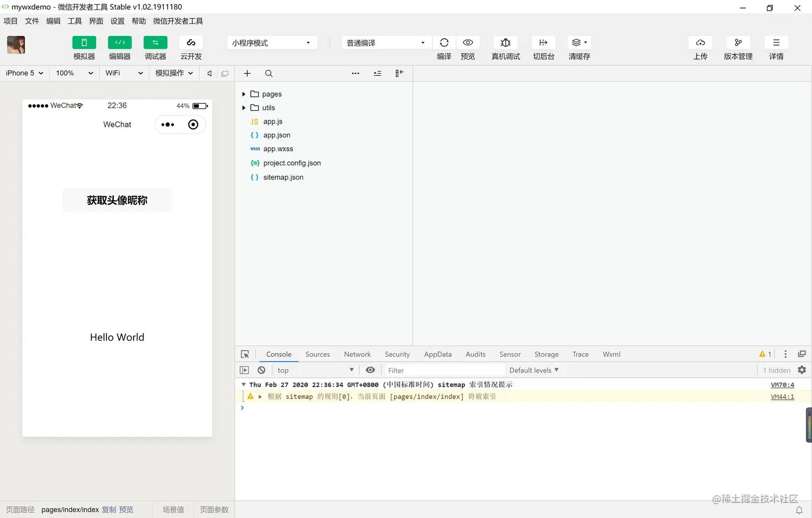812x518 pixels.
Task: Click the simulator capsule three-dots menu
Action: coord(168,125)
